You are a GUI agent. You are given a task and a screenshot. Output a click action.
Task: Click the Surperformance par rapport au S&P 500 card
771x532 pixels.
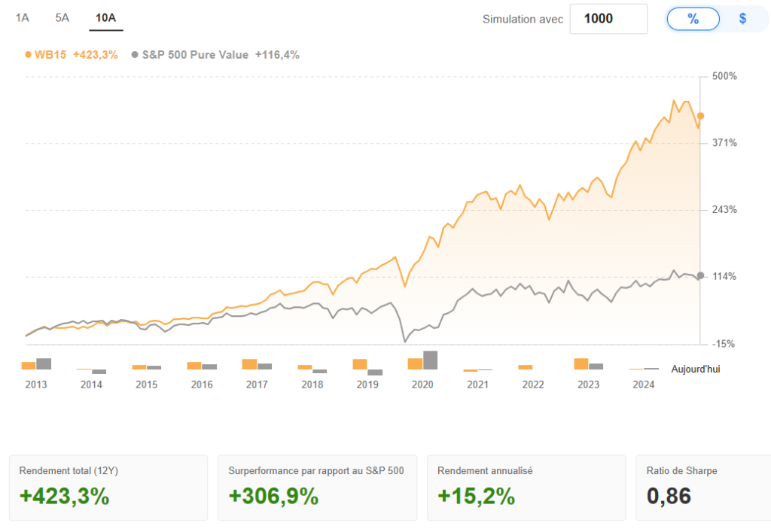tap(317, 487)
